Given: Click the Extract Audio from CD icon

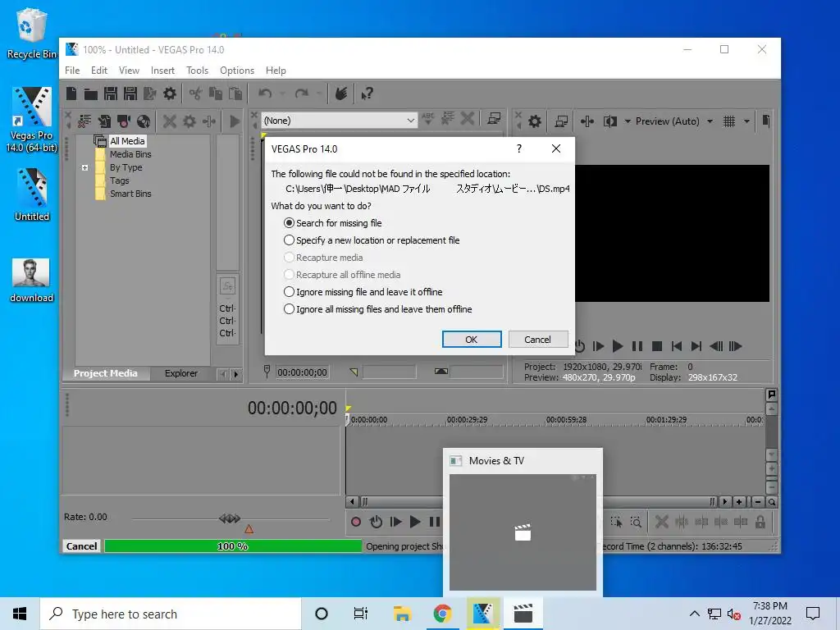Looking at the screenshot, I should coord(143,121).
